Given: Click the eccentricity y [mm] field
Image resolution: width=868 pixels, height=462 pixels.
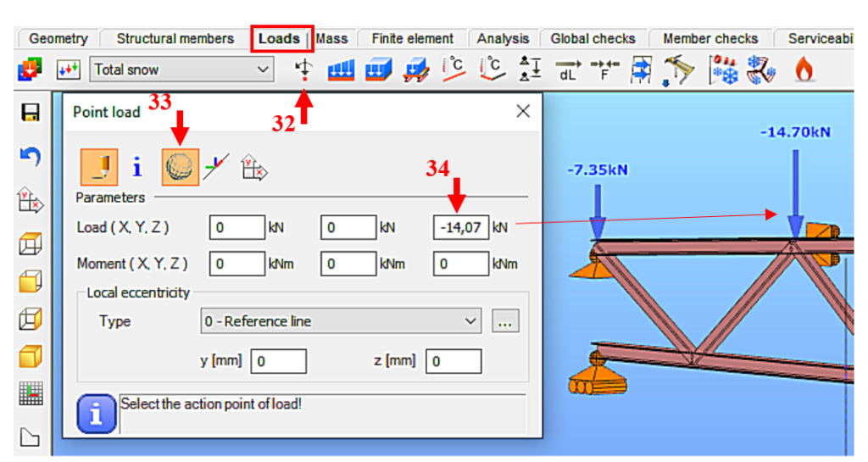Looking at the screenshot, I should pyautogui.click(x=278, y=361).
